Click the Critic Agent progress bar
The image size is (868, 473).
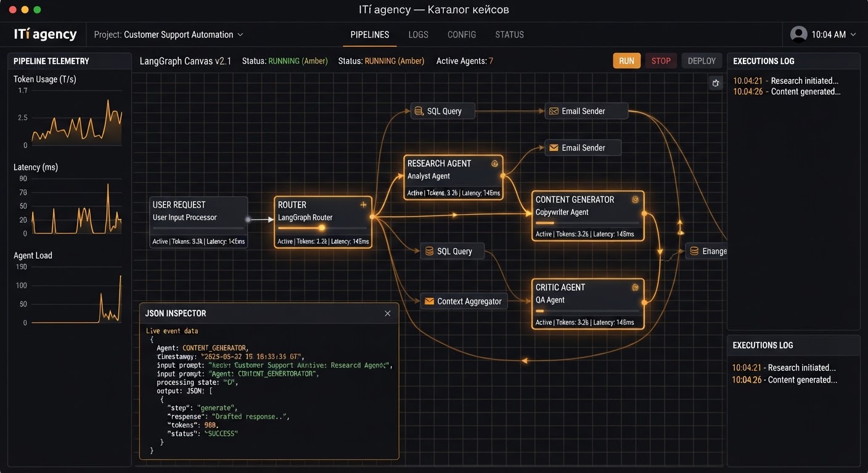pyautogui.click(x=587, y=311)
